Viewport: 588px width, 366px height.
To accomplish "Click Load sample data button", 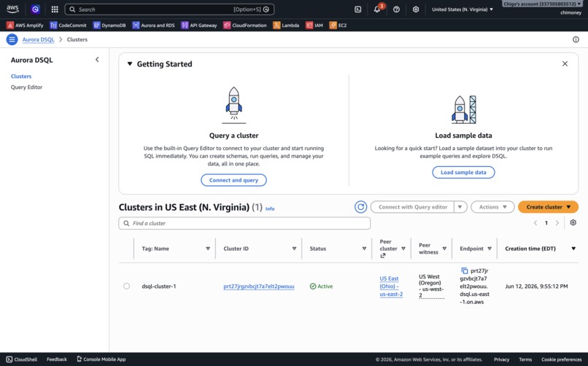I will [x=463, y=172].
